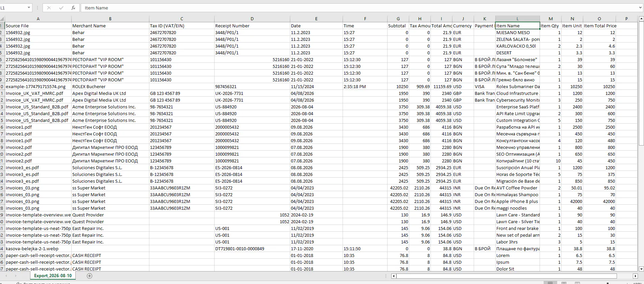Click previous sheet navigation arrow
The width and height of the screenshot is (644, 284).
point(6,276)
